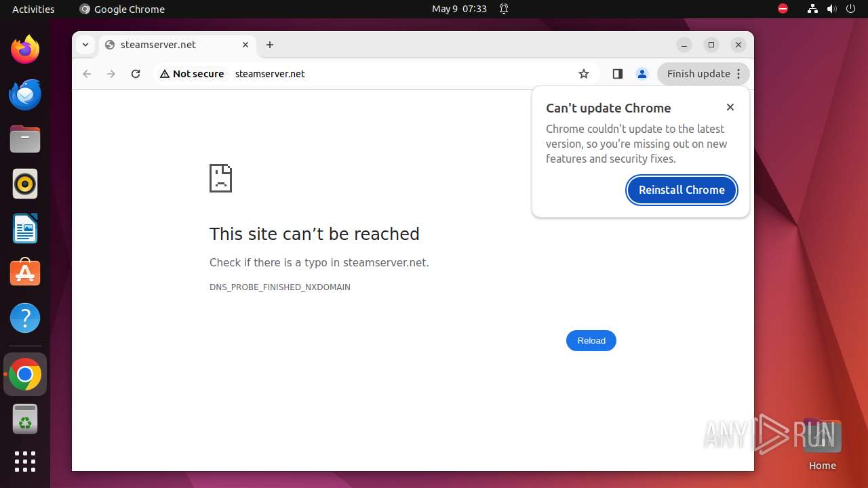Open the Activities overview
The image size is (868, 488).
pyautogui.click(x=33, y=9)
